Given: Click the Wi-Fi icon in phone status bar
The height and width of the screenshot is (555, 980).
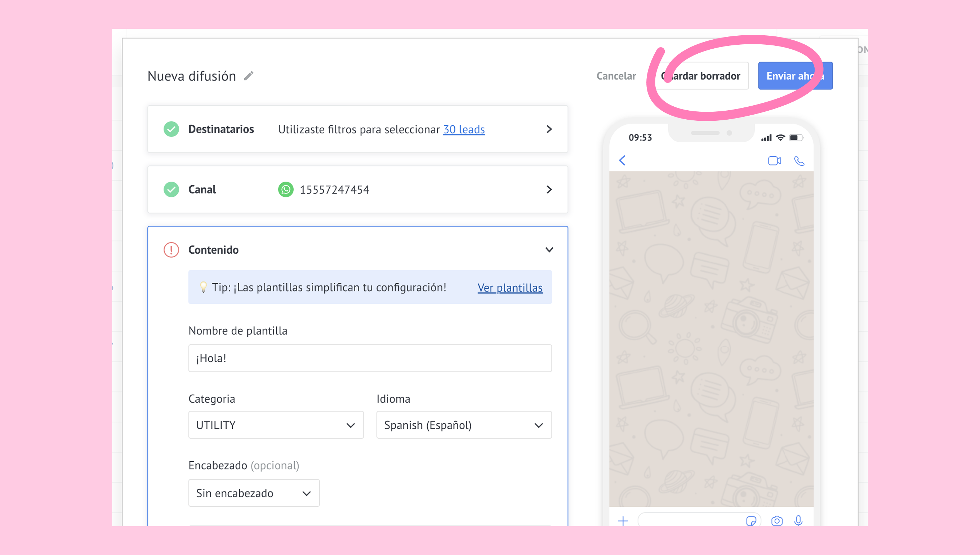Looking at the screenshot, I should pos(780,138).
